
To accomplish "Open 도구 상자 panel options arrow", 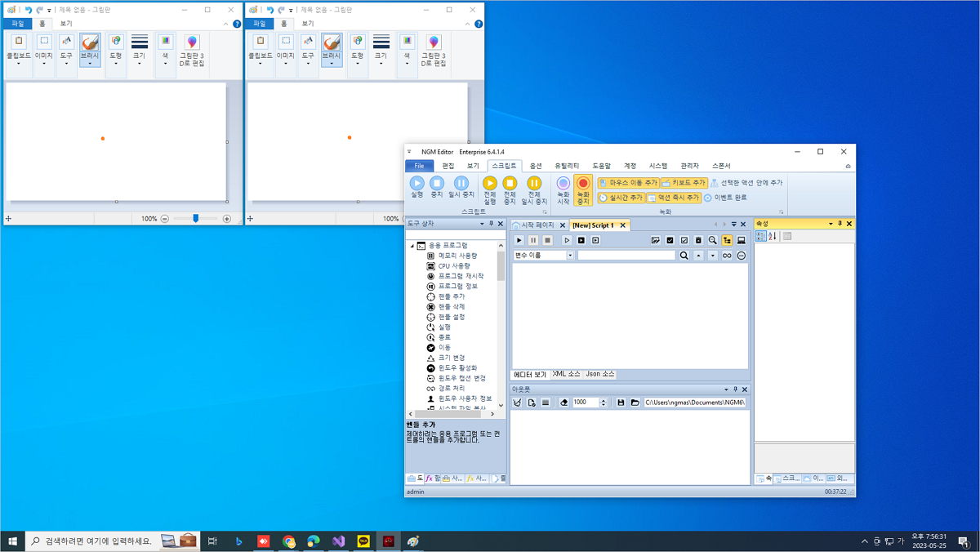I will pyautogui.click(x=482, y=224).
